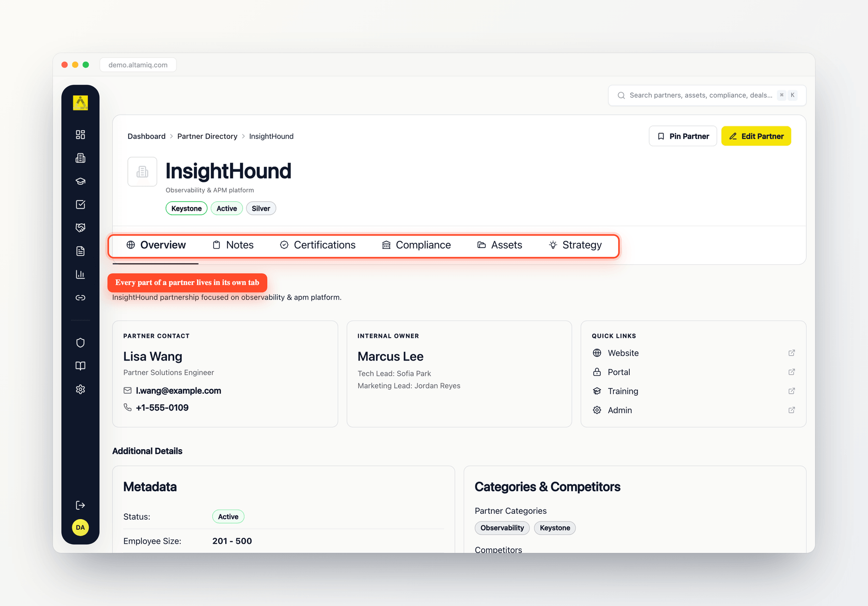Click the external-link icon beside Website
The height and width of the screenshot is (606, 868).
[x=791, y=353]
